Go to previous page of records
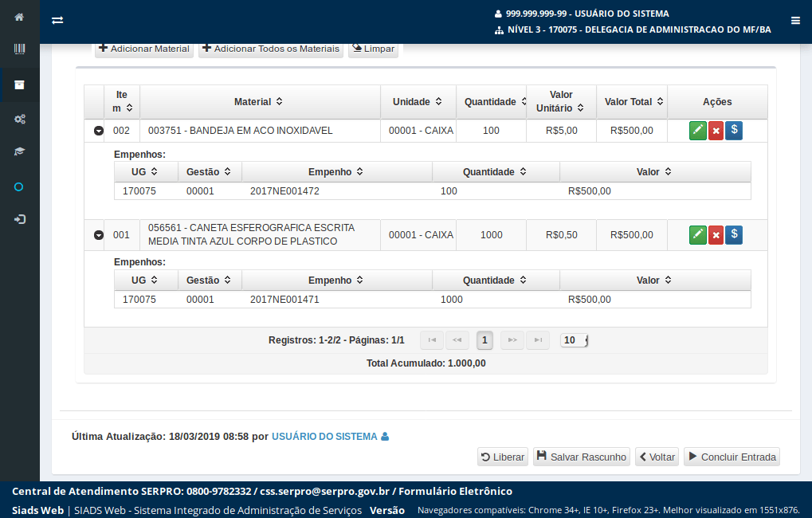The image size is (812, 518). pos(457,340)
